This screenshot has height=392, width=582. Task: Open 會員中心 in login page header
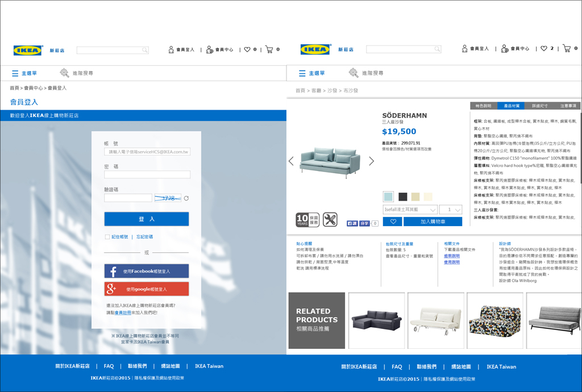pyautogui.click(x=220, y=49)
